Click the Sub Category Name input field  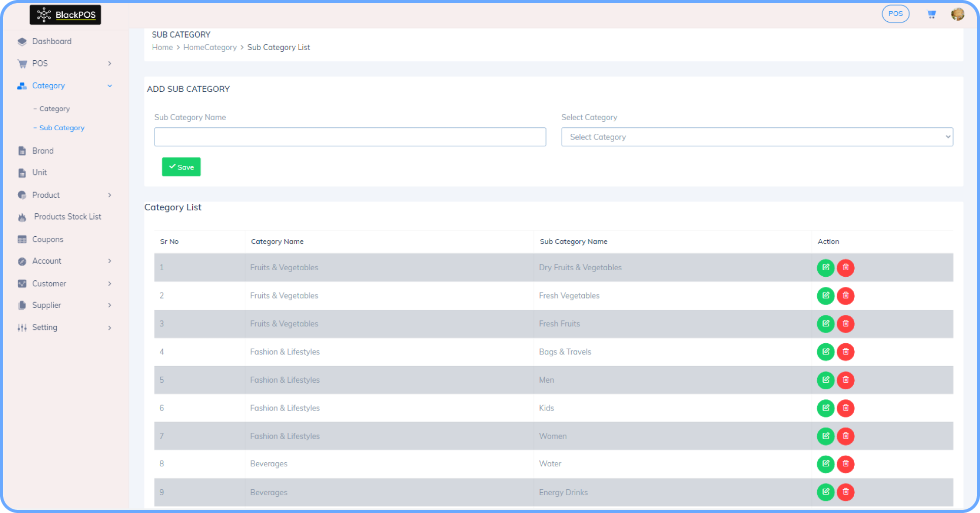coord(350,137)
